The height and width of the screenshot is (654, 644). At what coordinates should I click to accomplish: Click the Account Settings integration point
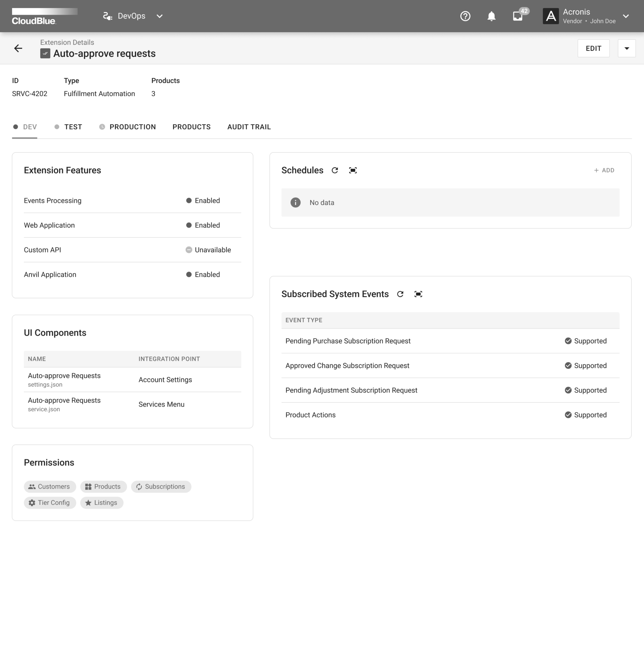165,379
